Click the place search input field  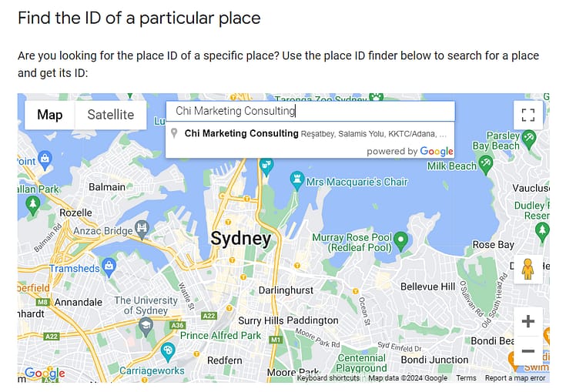[310, 111]
